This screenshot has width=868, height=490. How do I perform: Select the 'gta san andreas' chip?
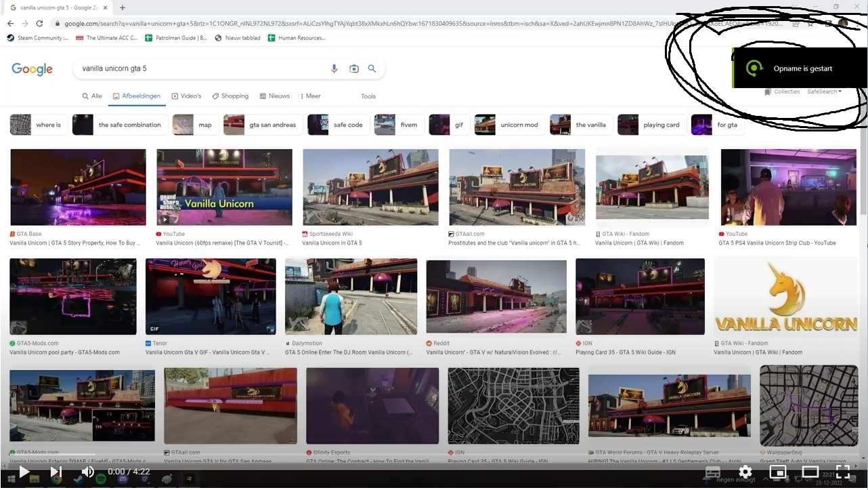coord(263,125)
